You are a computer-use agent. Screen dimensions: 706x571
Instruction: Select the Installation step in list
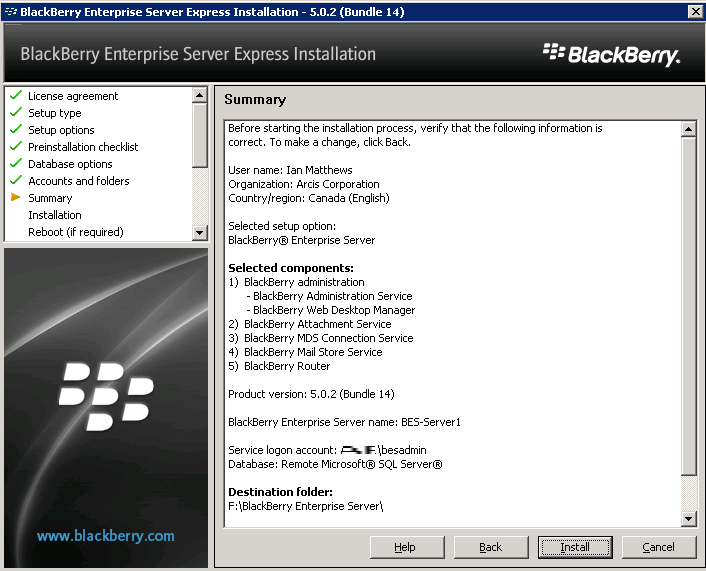55,215
